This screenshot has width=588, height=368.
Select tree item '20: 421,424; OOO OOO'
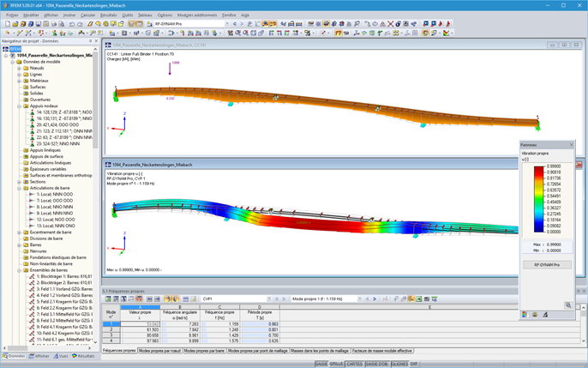[57, 125]
